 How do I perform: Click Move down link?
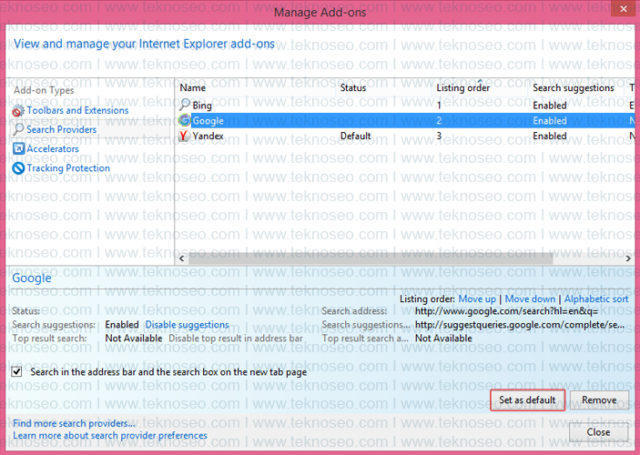(x=530, y=299)
